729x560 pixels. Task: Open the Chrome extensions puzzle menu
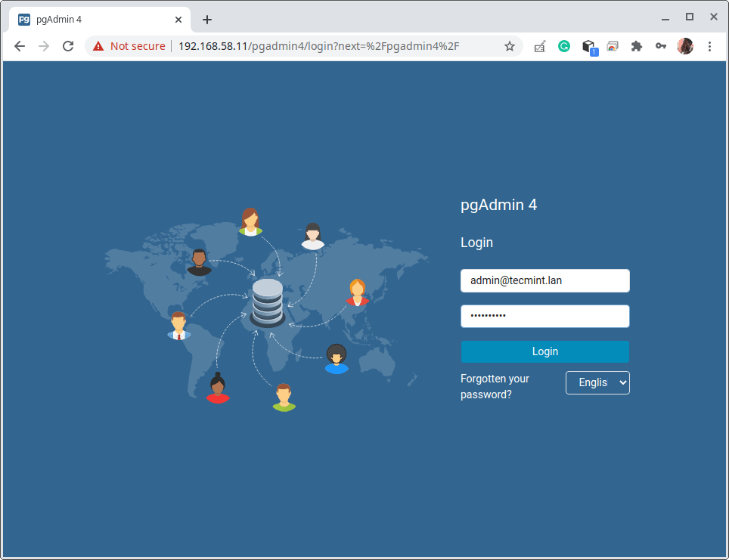pyautogui.click(x=637, y=46)
